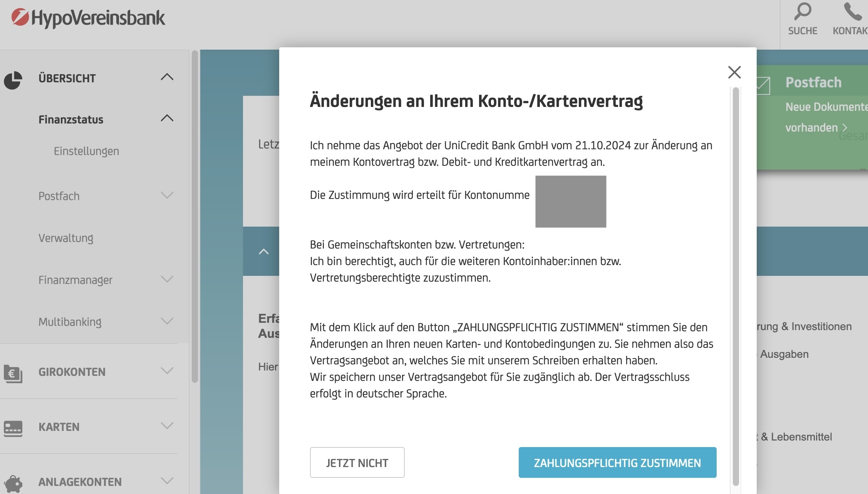Image resolution: width=868 pixels, height=494 pixels.
Task: Open the Suche magnifier icon
Action: pyautogui.click(x=803, y=12)
